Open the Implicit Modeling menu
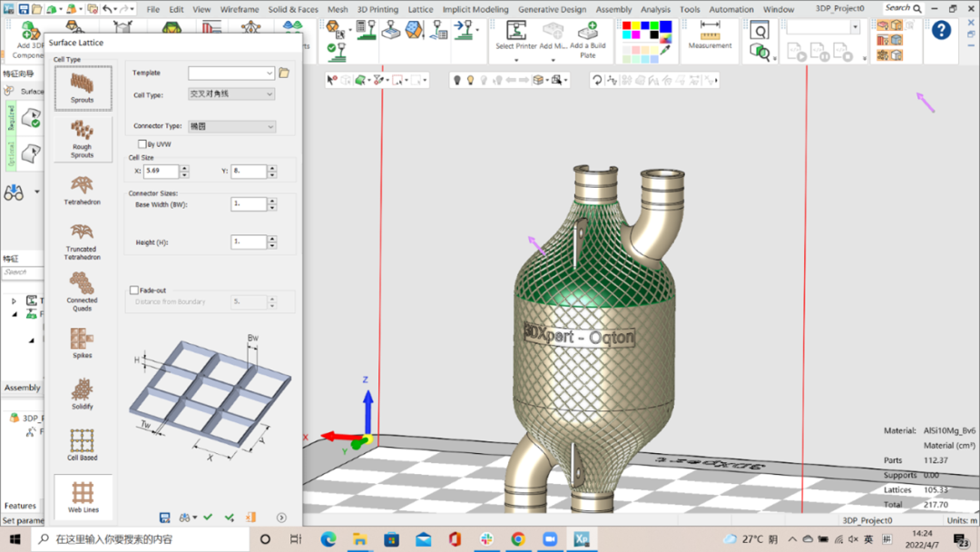The height and width of the screenshot is (552, 980). click(475, 9)
